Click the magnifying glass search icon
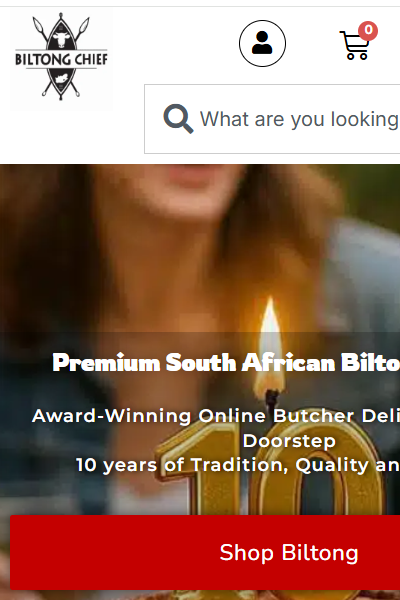Image resolution: width=400 pixels, height=600 pixels. pos(178,119)
